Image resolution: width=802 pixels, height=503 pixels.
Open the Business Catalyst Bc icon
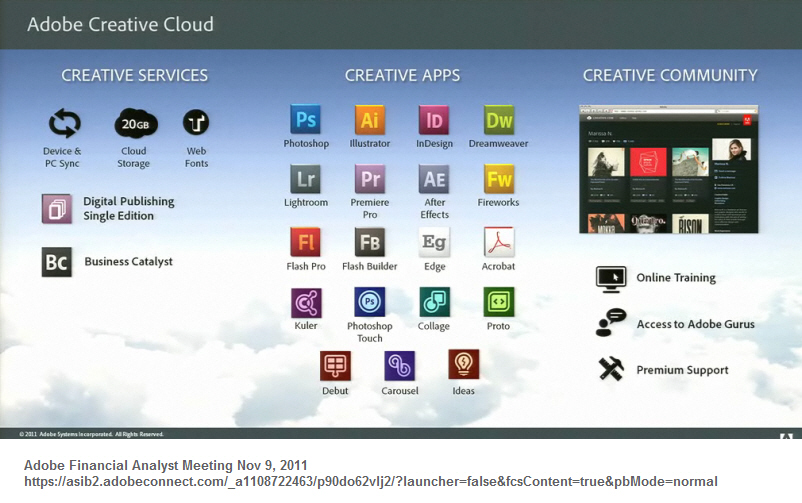[57, 262]
